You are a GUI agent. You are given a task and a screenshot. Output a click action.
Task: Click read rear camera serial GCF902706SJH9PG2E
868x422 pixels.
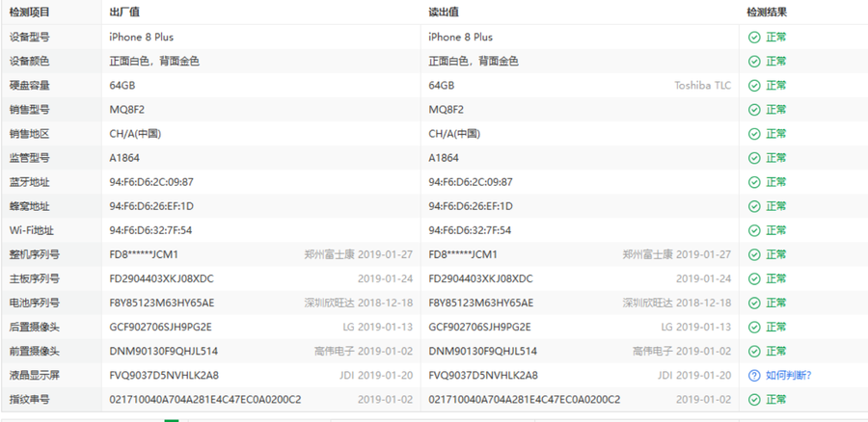click(479, 327)
